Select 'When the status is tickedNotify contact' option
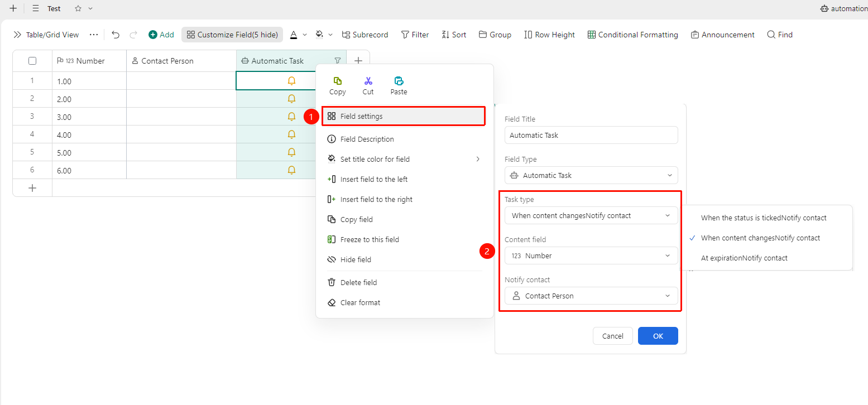 click(764, 218)
